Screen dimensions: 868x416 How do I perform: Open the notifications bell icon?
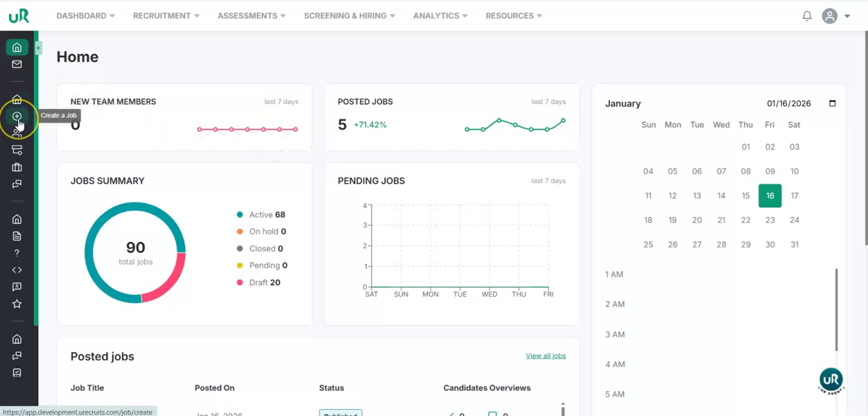click(807, 16)
